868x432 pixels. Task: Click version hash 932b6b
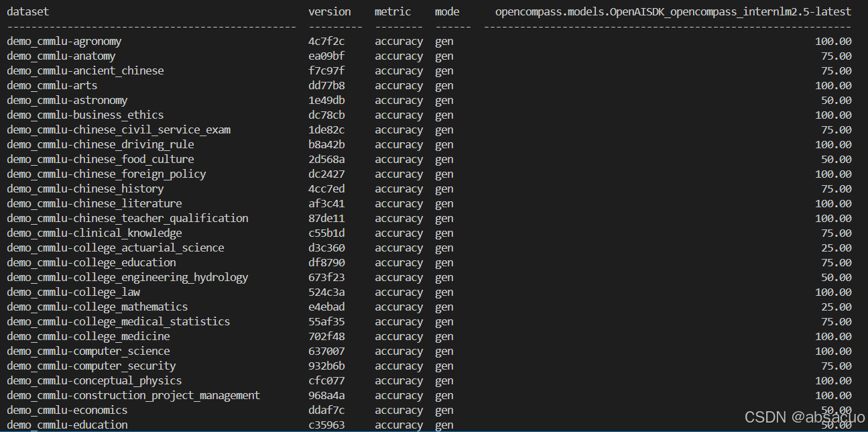326,366
